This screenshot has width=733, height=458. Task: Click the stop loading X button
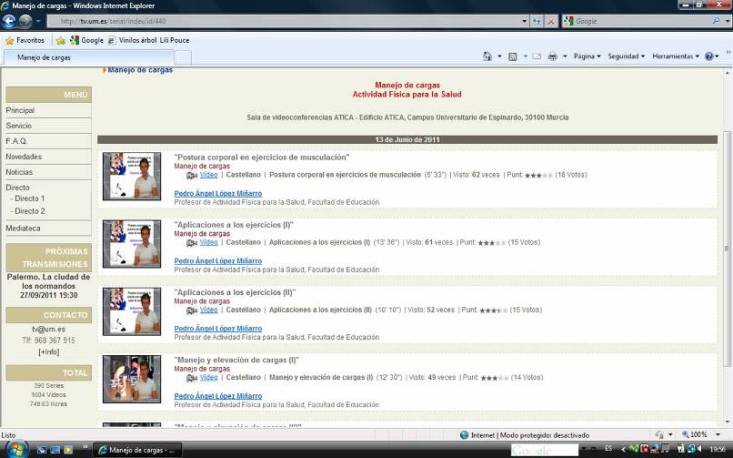pyautogui.click(x=552, y=21)
